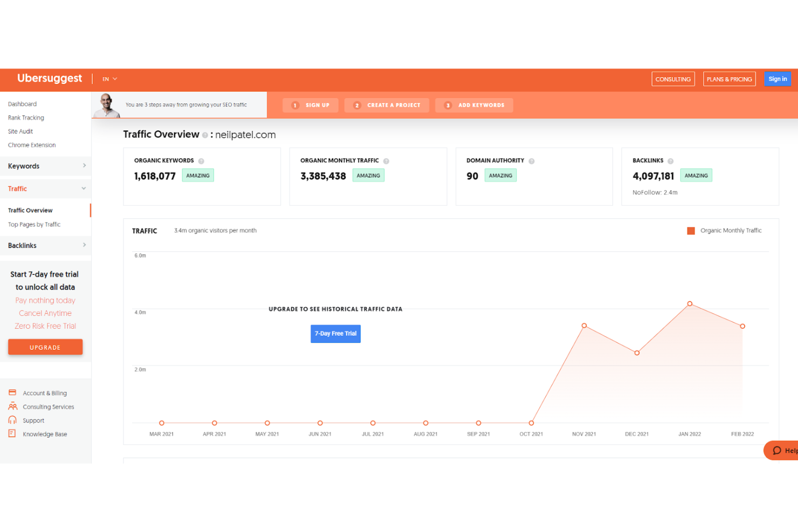Viewport: 798px width, 532px height.
Task: Open PLANS & PRICING
Action: tap(729, 79)
